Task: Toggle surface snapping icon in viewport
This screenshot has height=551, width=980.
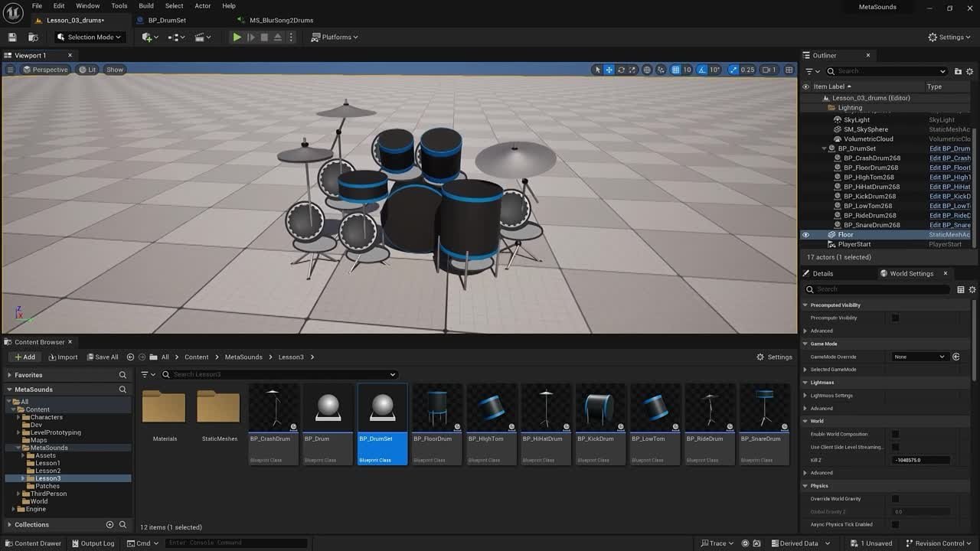Action: tap(661, 70)
